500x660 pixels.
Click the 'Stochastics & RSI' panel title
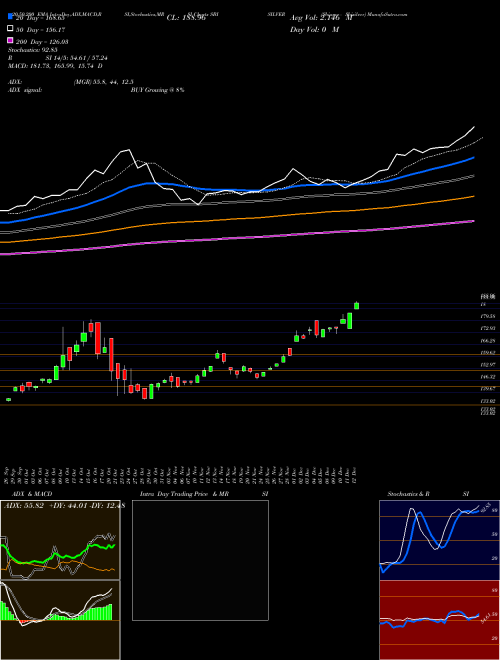(x=428, y=494)
